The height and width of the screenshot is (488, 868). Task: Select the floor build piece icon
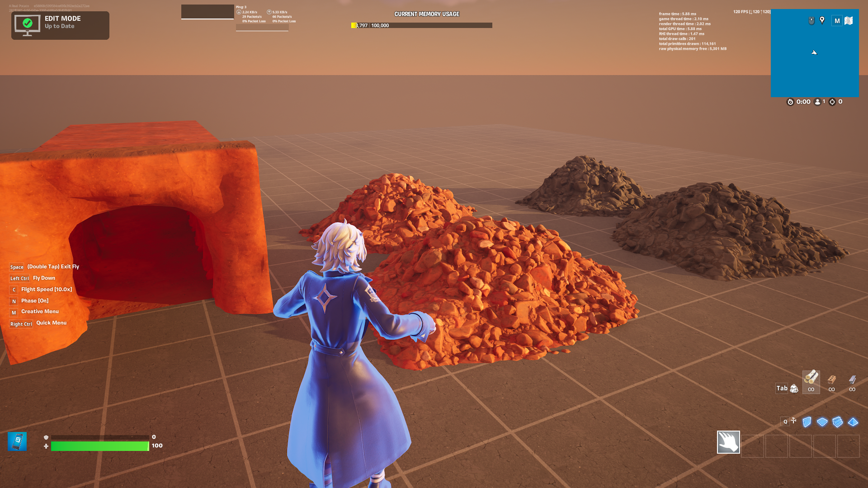[x=823, y=422]
